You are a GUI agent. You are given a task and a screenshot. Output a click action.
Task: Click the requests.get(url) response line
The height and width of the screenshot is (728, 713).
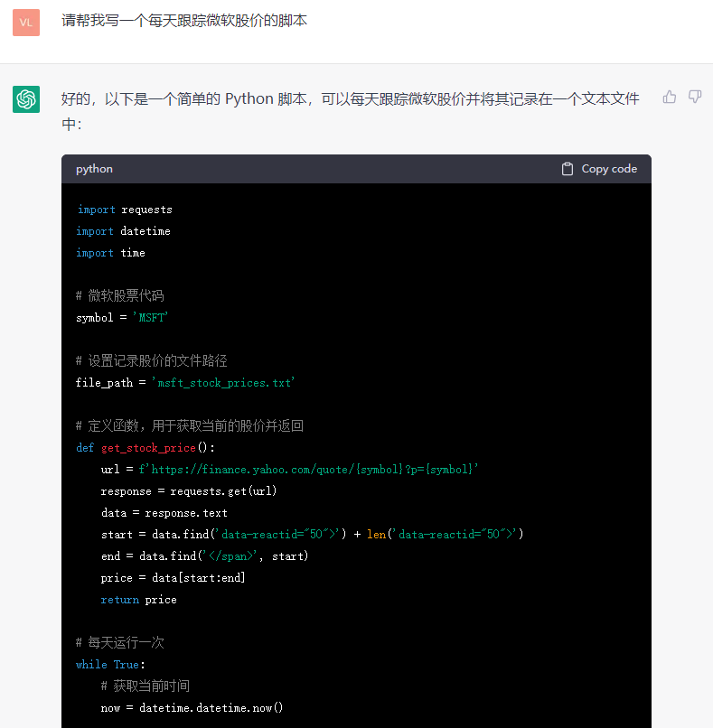(x=189, y=491)
